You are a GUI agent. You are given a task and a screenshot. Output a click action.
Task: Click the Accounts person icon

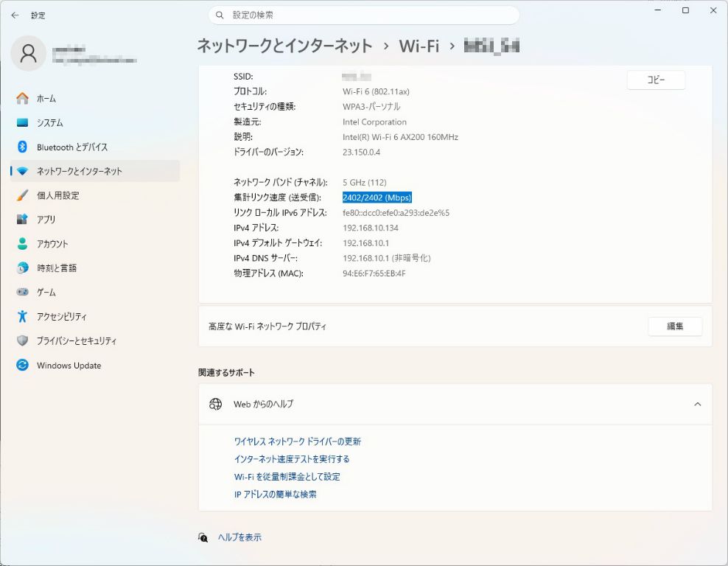coord(22,244)
